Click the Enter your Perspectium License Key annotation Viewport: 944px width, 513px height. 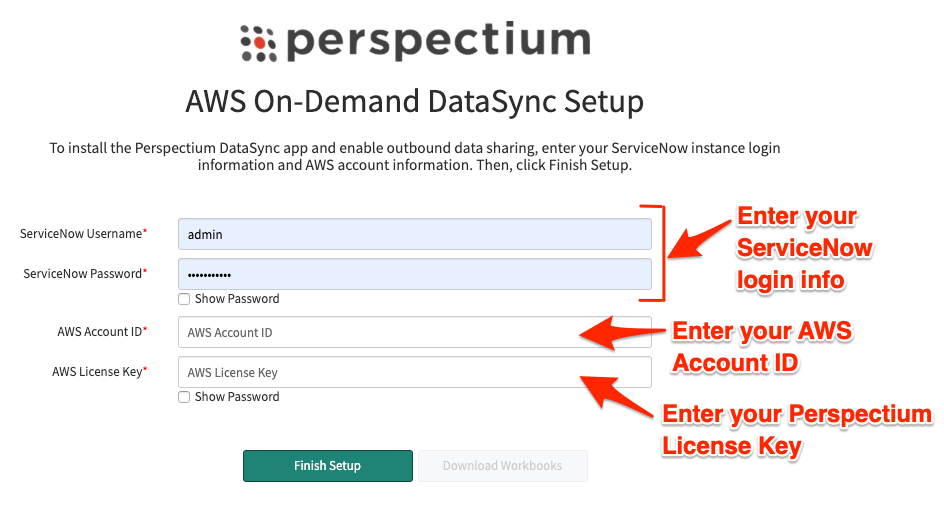pyautogui.click(x=798, y=431)
